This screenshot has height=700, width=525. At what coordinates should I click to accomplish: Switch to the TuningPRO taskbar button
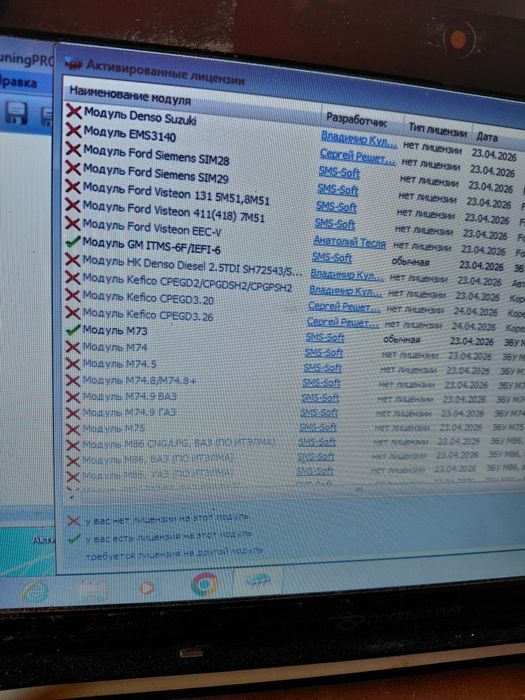point(258,581)
